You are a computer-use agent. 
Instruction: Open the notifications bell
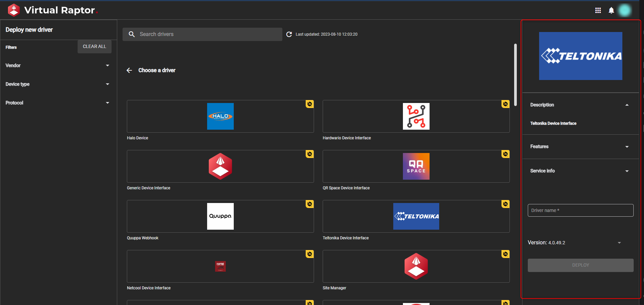click(x=611, y=10)
